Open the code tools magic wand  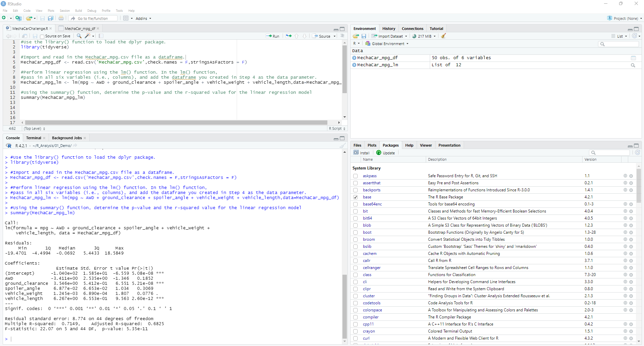(x=88, y=36)
